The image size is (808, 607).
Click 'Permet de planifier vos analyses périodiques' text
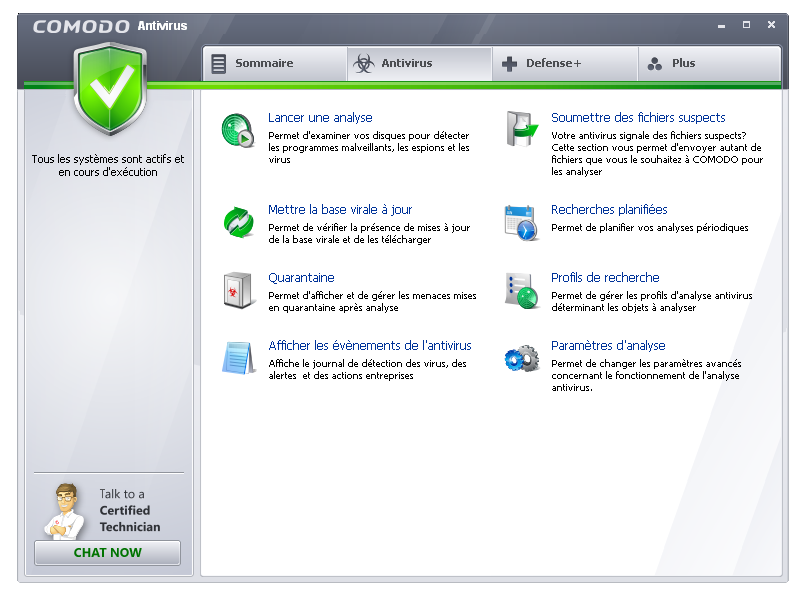[649, 228]
